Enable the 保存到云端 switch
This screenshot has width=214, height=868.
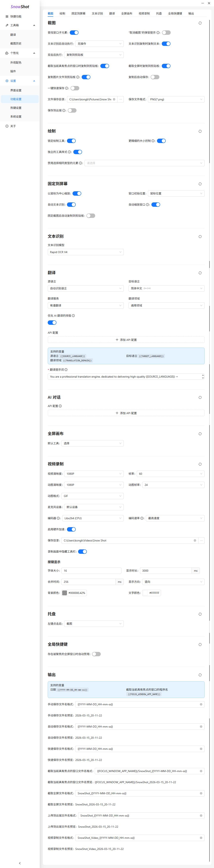[x=72, y=110]
